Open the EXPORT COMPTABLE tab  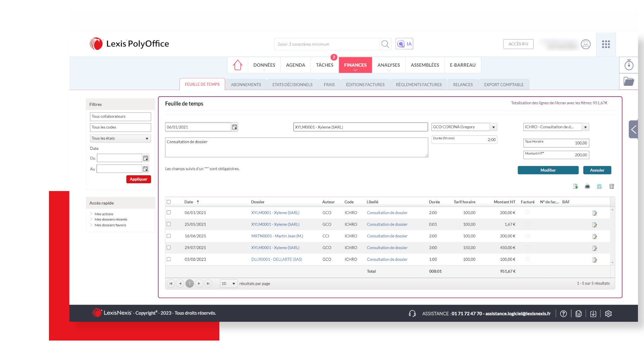pos(504,84)
